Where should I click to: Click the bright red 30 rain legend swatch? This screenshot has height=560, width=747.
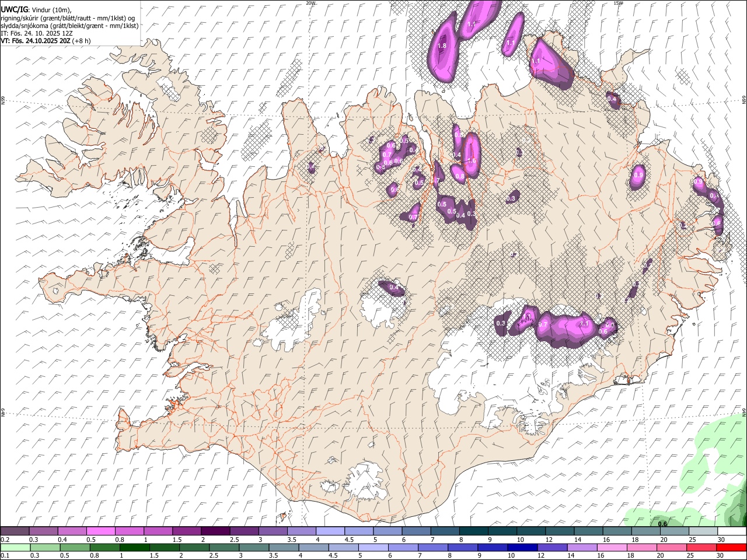[731, 548]
